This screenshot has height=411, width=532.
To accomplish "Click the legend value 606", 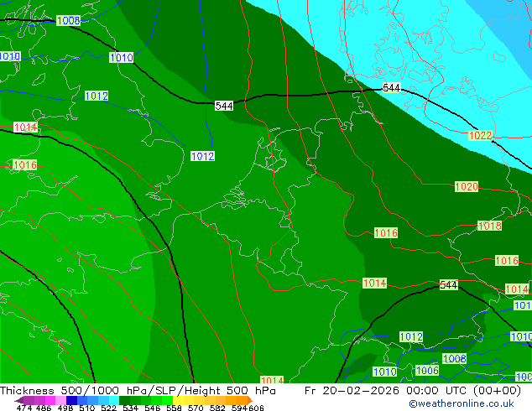I will 256,408.
